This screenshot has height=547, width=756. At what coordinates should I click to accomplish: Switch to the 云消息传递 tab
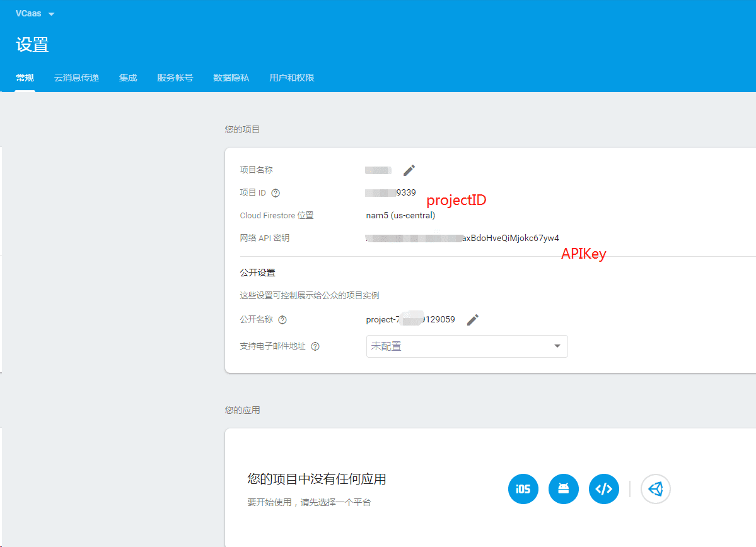[76, 78]
